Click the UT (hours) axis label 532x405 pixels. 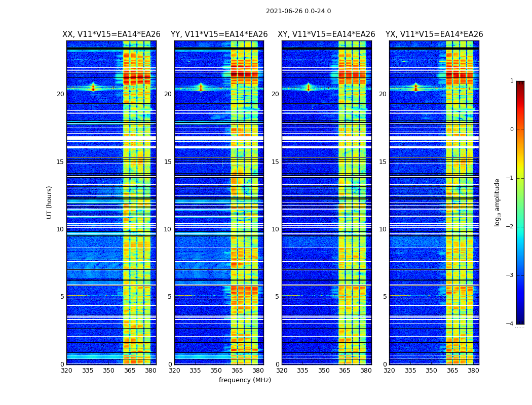[49, 202]
